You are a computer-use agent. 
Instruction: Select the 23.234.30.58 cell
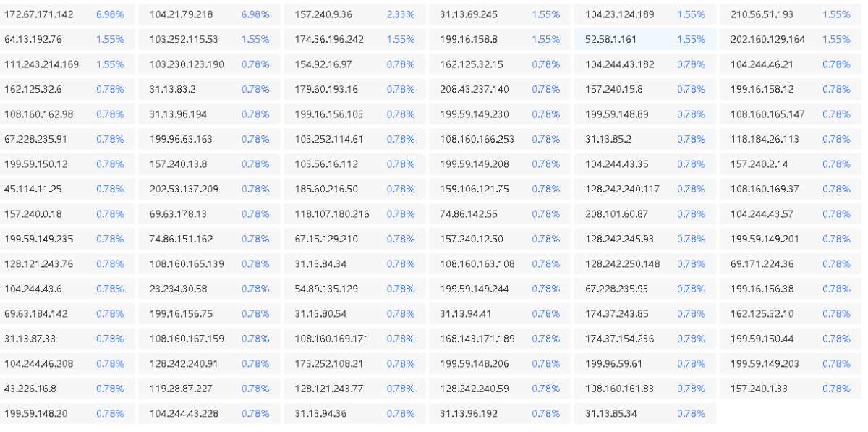178,289
